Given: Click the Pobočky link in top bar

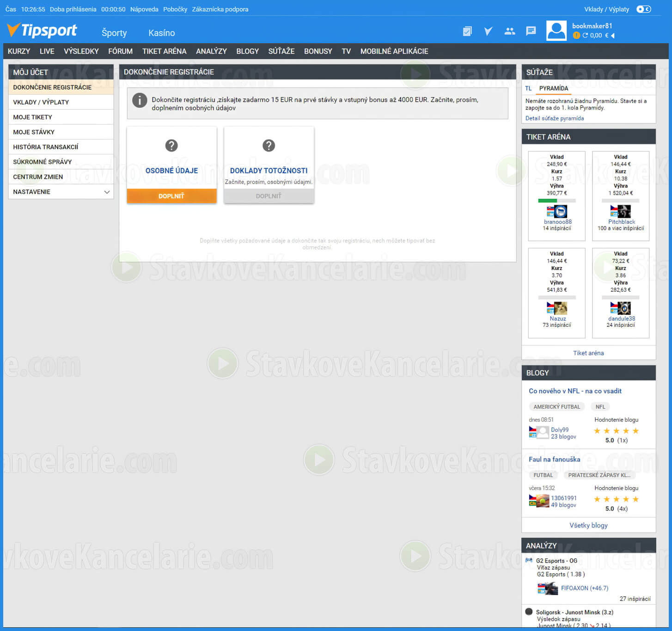Looking at the screenshot, I should (175, 9).
